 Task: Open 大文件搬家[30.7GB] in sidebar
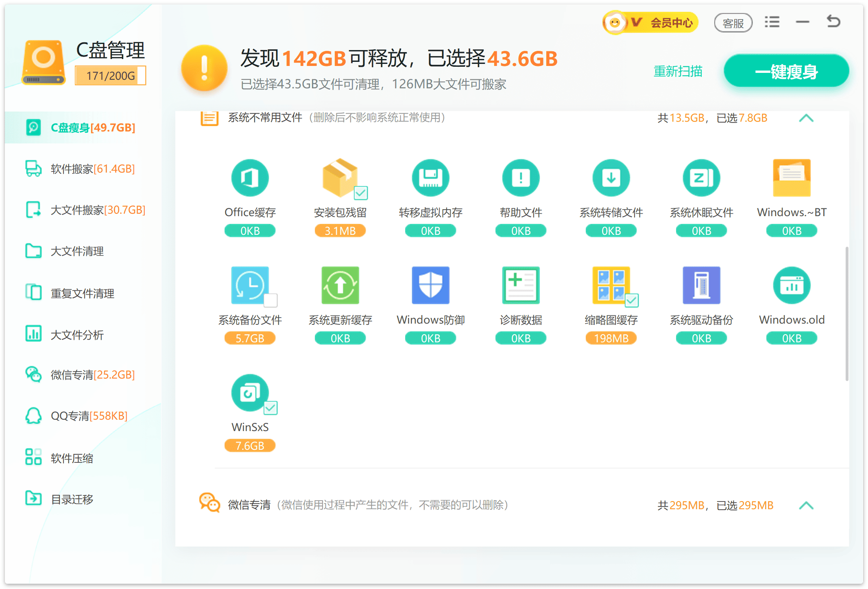[83, 210]
